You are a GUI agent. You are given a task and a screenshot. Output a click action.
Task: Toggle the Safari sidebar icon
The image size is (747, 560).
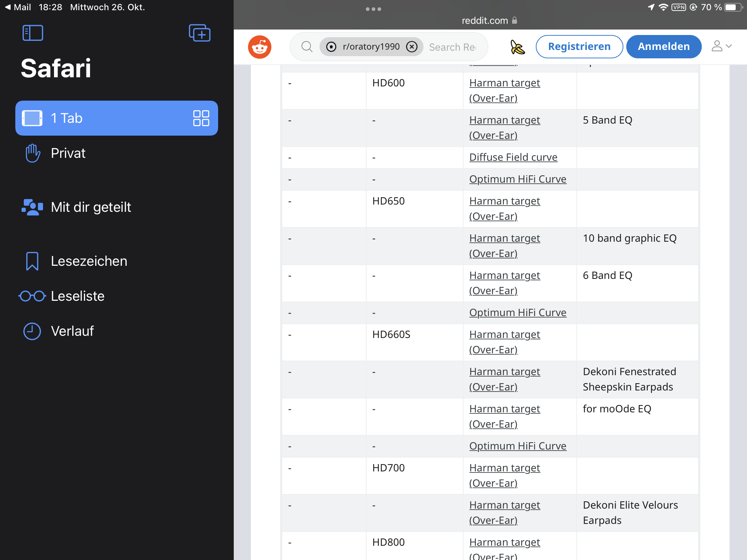click(33, 33)
